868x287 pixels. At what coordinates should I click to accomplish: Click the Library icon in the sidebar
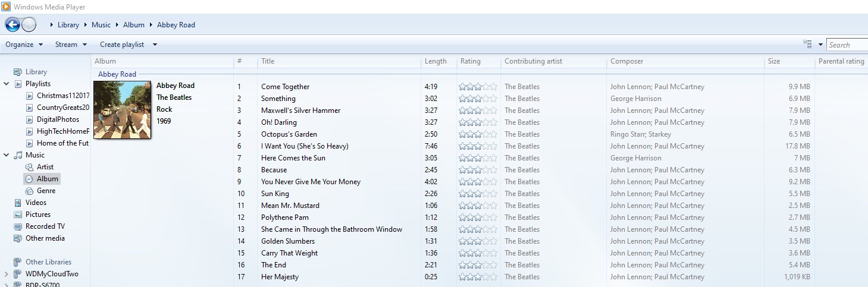point(18,72)
